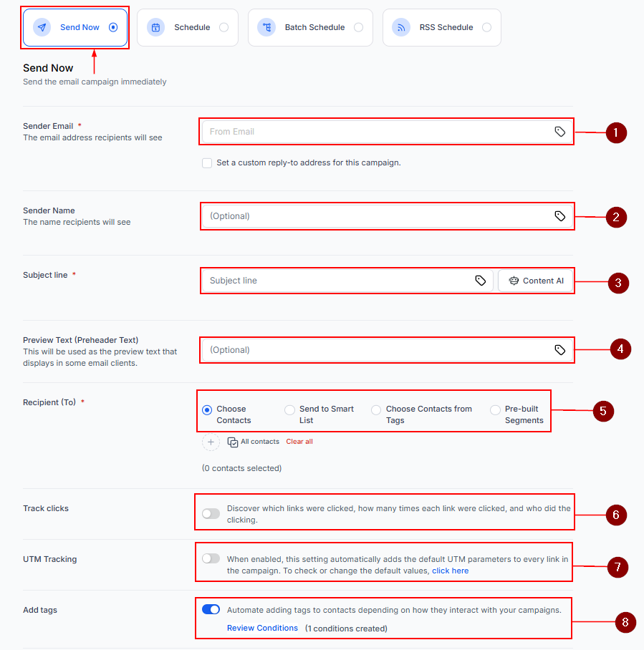The width and height of the screenshot is (644, 650).
Task: Enable the Track clicks toggle
Action: click(211, 513)
